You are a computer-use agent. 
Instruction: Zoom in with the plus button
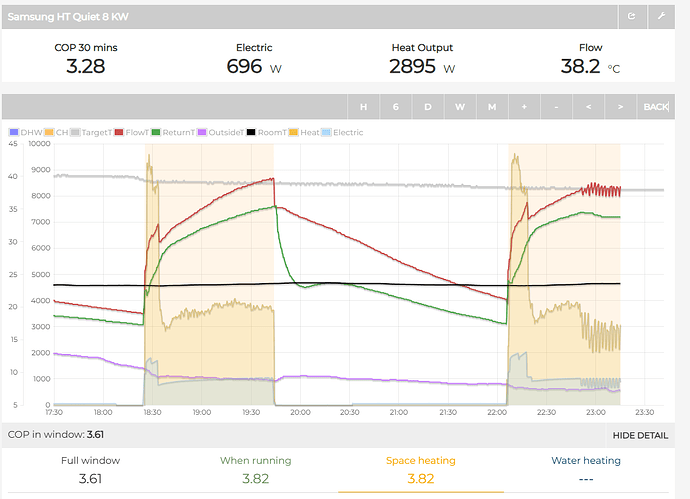click(x=523, y=107)
